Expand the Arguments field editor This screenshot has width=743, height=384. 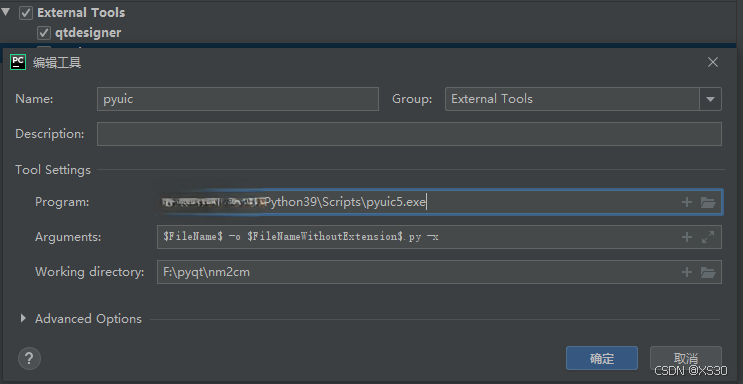(708, 237)
